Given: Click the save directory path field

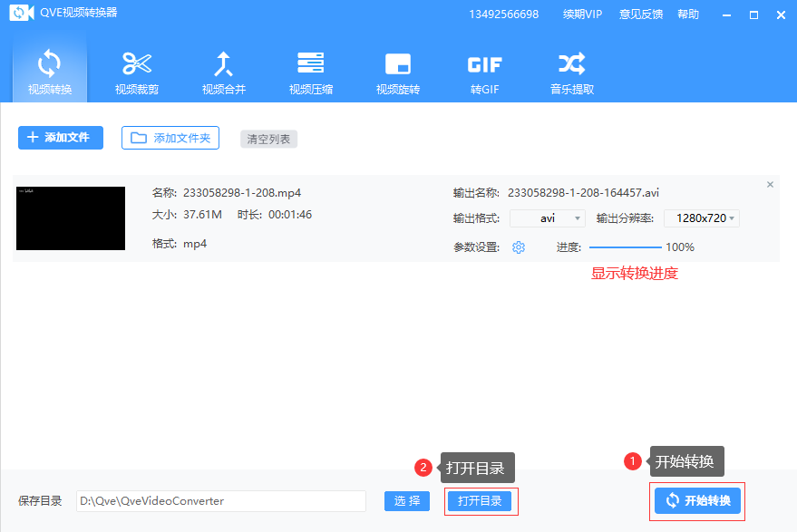Looking at the screenshot, I should click(x=221, y=501).
